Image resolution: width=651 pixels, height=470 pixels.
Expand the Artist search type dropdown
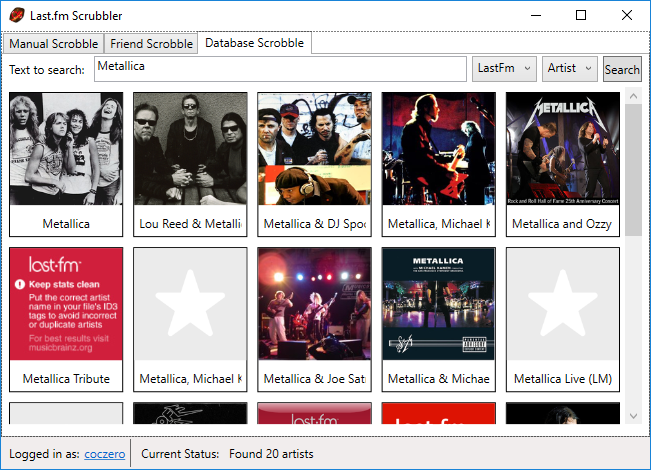point(570,69)
